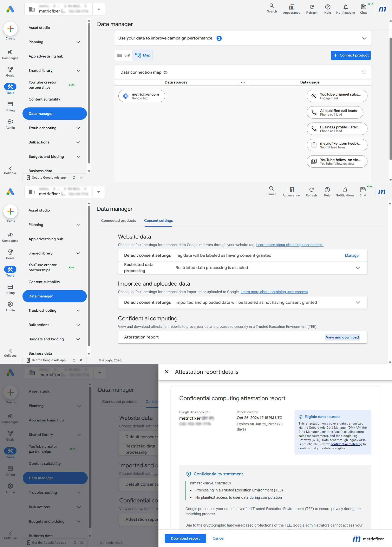The image size is (392, 547).
Task: Open the Business profile phone call lead node
Action: point(337,129)
